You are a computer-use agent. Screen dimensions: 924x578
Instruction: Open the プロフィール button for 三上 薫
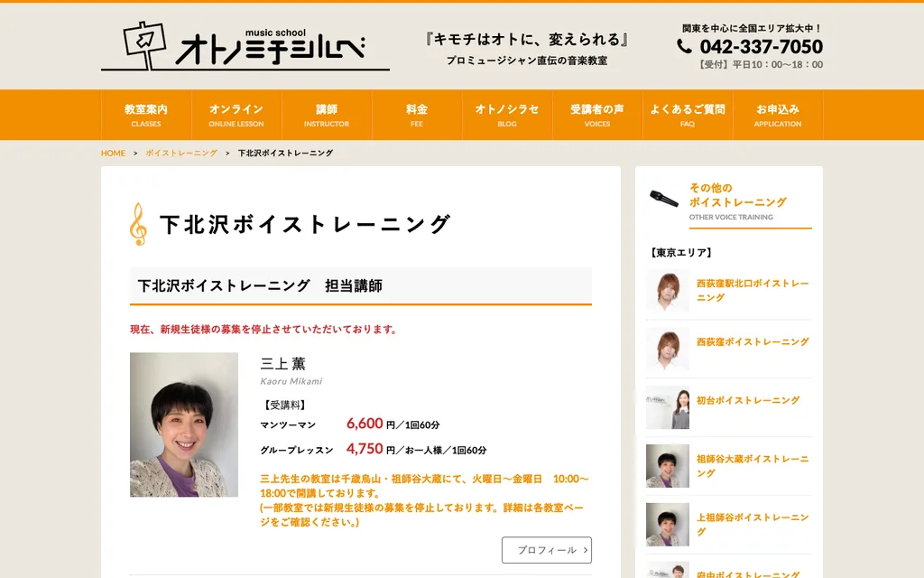point(547,550)
